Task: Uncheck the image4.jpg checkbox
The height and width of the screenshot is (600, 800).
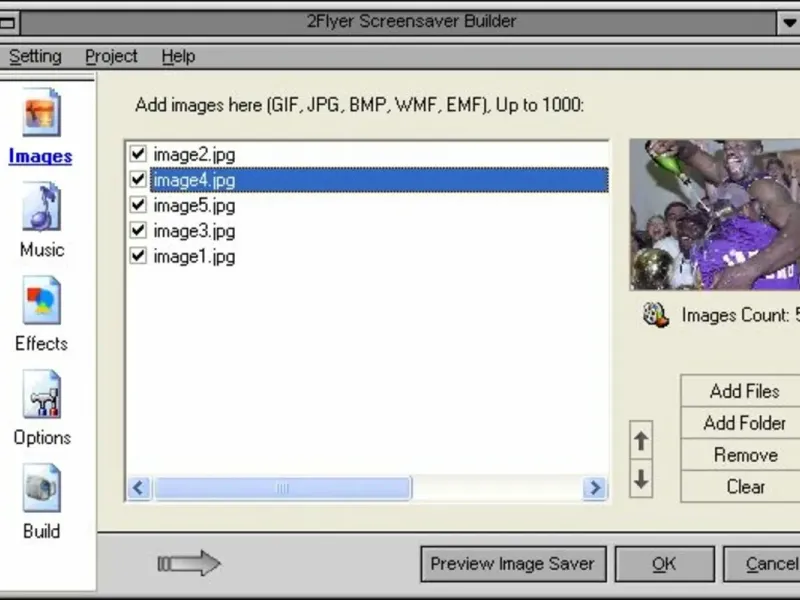Action: tap(138, 180)
